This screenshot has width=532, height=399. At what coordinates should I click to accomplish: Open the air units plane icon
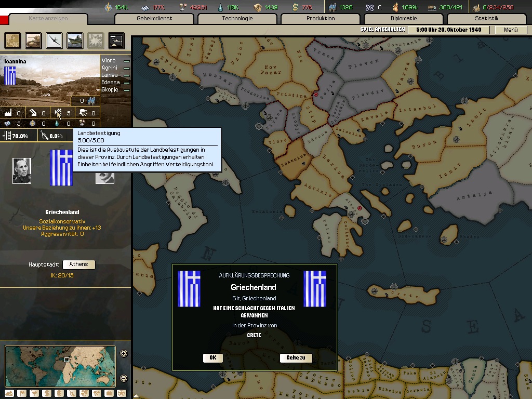coord(54,40)
